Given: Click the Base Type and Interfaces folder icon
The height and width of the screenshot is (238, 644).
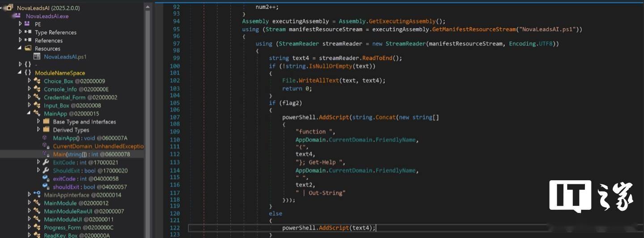Looking at the screenshot, I should [x=46, y=121].
